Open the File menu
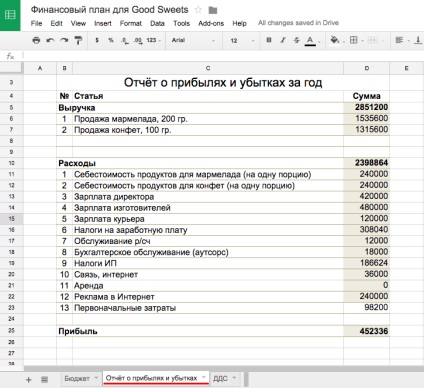This screenshot has height=388, width=424. 36,23
